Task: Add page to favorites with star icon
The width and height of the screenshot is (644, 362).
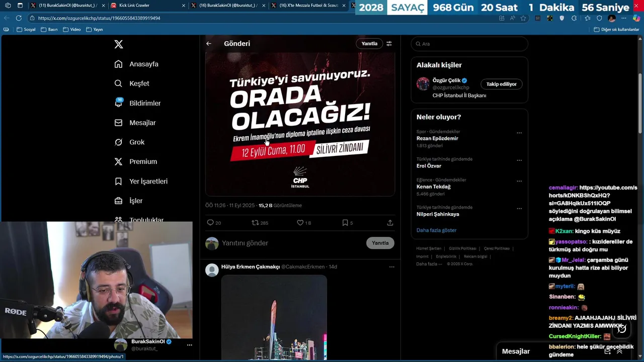Action: [523, 18]
